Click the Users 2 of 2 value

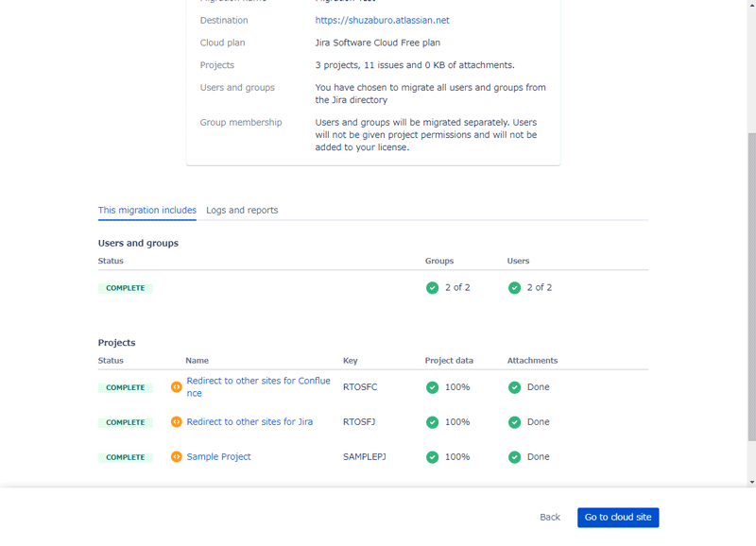point(540,288)
